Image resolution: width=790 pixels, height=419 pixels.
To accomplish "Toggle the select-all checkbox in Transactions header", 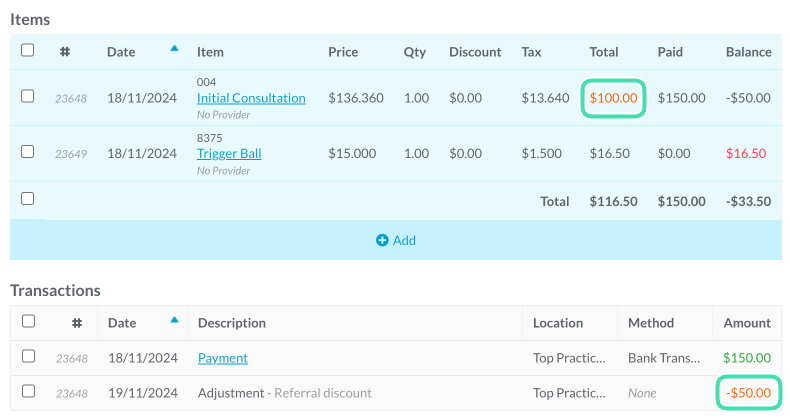I will (29, 321).
